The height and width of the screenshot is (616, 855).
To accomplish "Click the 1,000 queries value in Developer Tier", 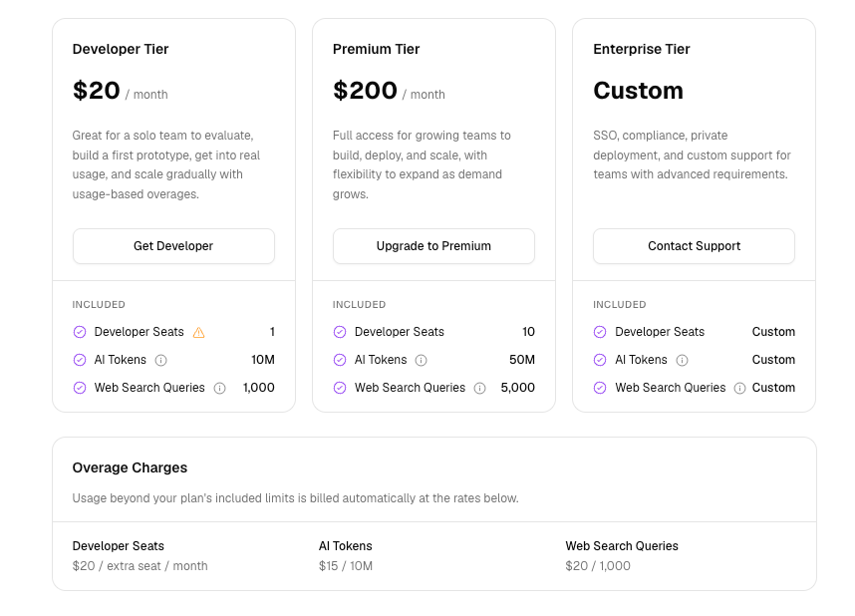I will click(258, 388).
